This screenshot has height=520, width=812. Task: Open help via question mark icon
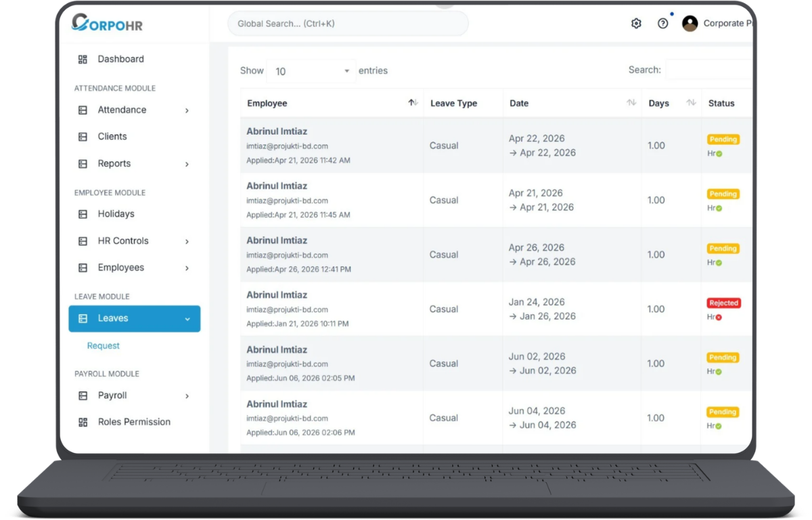click(663, 24)
